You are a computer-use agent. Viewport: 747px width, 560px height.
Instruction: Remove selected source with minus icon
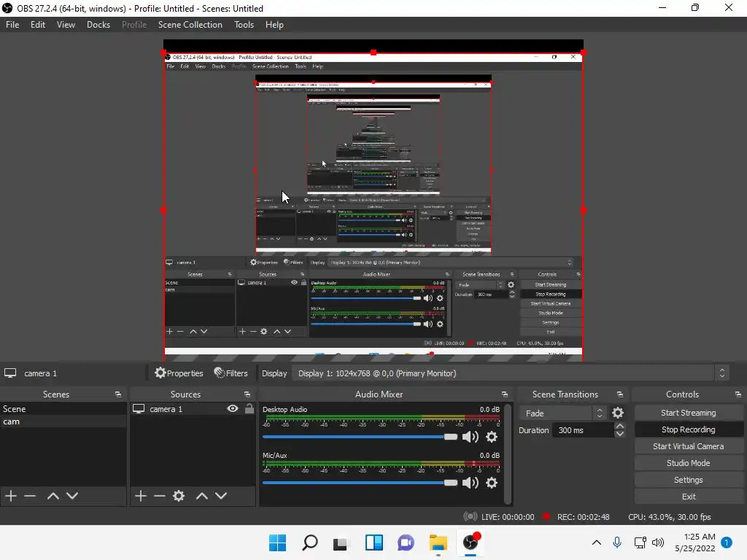click(x=160, y=496)
